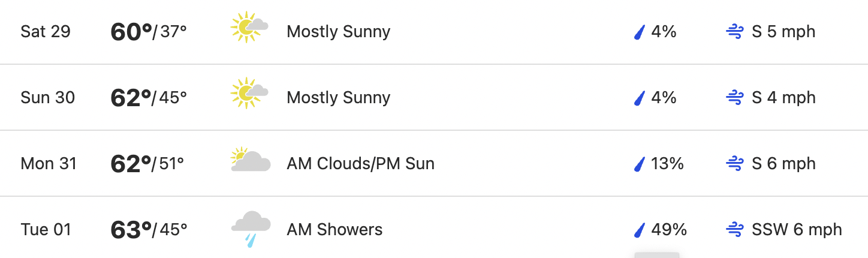The height and width of the screenshot is (258, 868).
Task: Click the AM Clouds/PM Sun description
Action: [361, 164]
